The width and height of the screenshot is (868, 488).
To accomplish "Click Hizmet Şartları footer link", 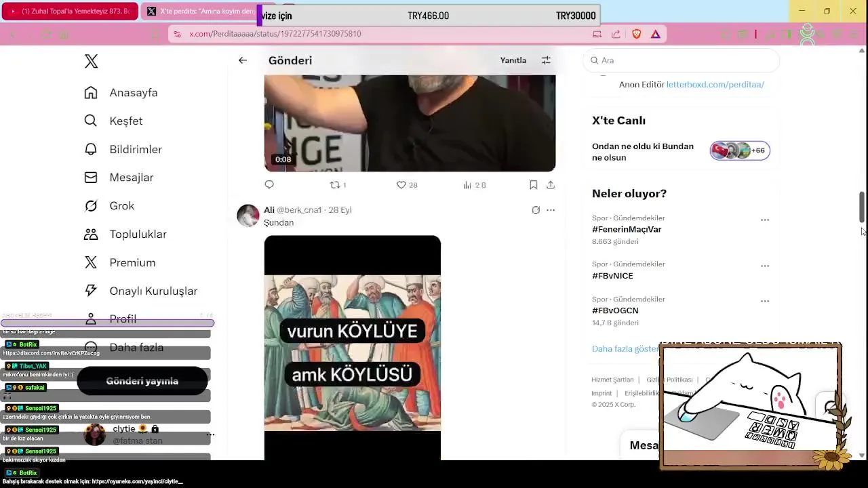I will coord(612,380).
